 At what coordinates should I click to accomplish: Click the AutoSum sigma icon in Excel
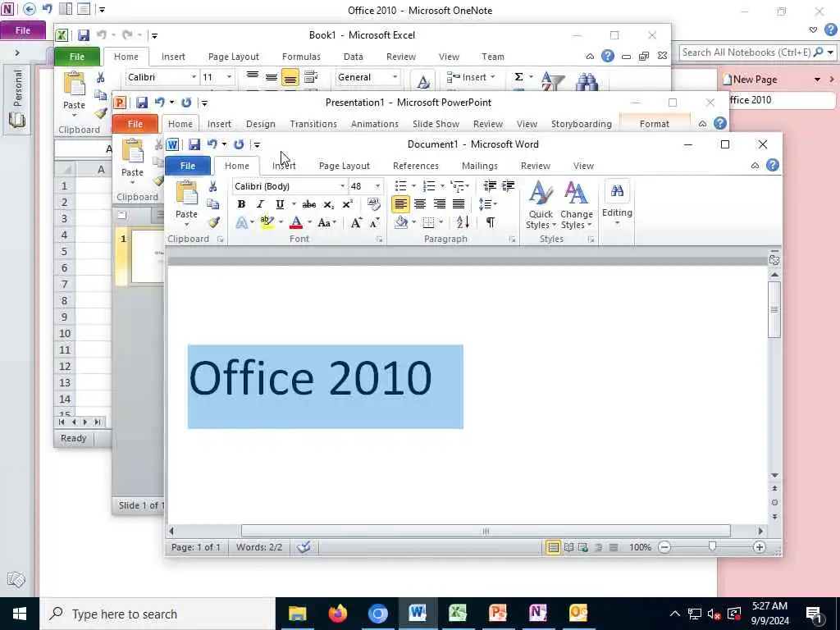click(518, 77)
